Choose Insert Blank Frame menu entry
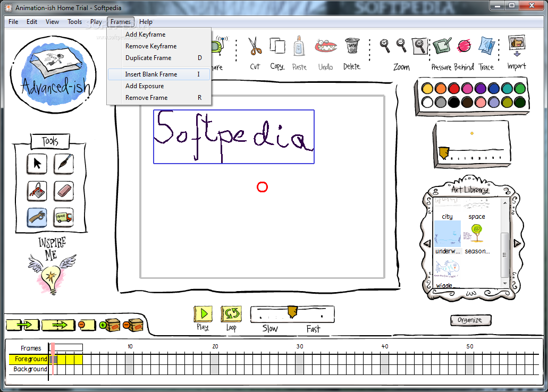The image size is (548, 392). tap(159, 74)
